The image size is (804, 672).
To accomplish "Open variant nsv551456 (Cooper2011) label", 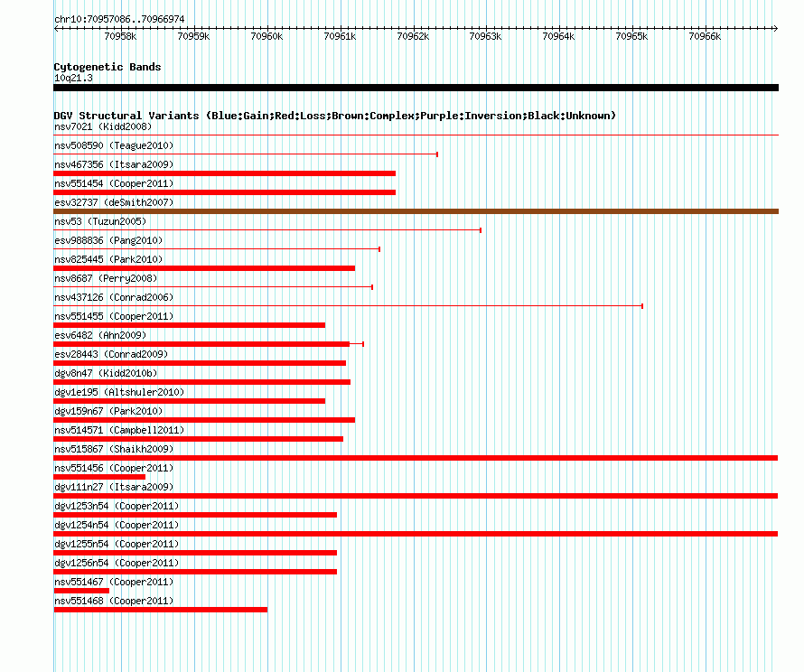I will 114,468.
